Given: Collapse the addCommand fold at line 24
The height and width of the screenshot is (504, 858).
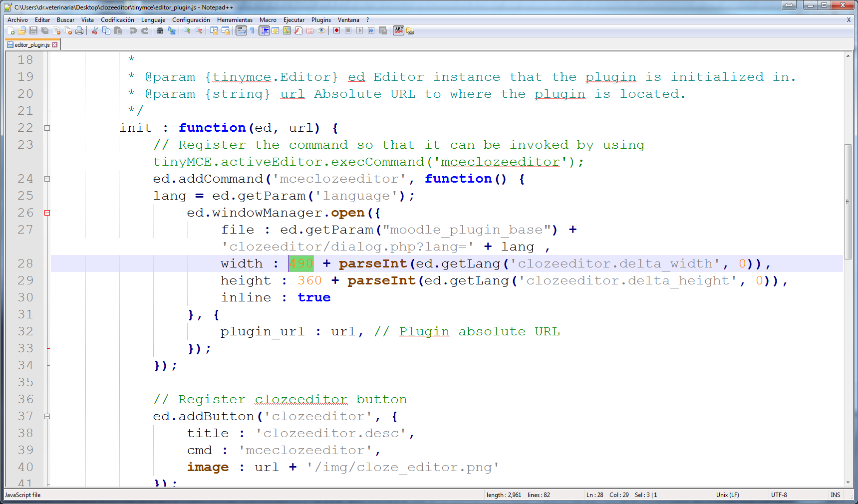Looking at the screenshot, I should click(46, 179).
